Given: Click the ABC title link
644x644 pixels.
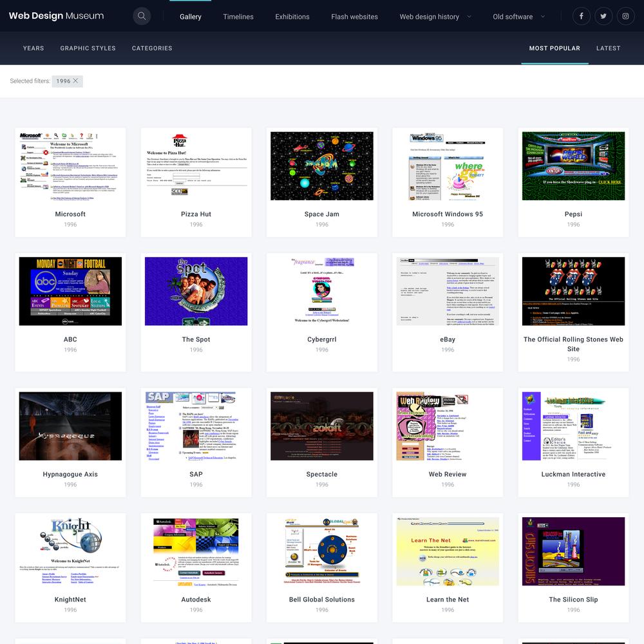Looking at the screenshot, I should 70,339.
